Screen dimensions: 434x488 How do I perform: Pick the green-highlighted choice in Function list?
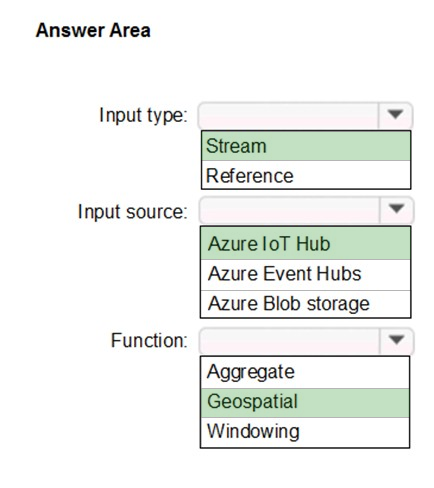[305, 403]
